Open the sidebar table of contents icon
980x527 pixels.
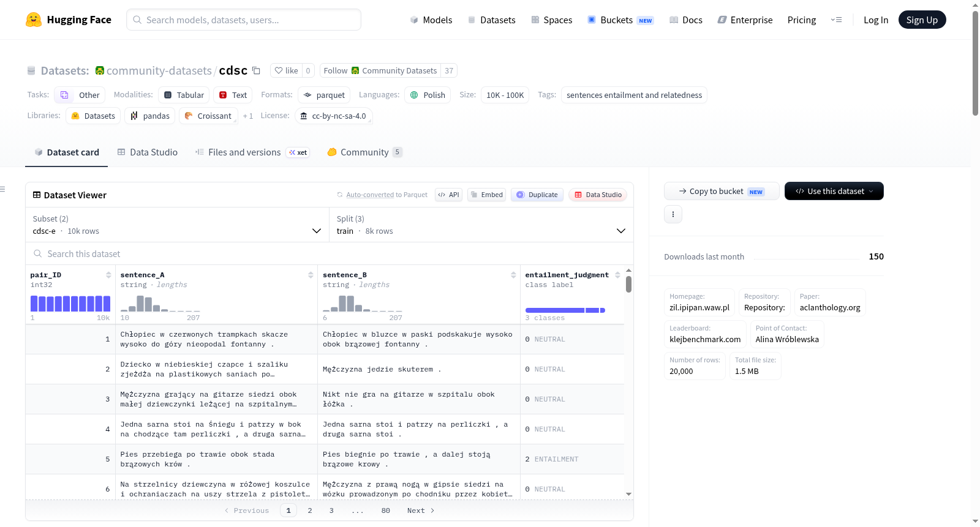[3, 189]
